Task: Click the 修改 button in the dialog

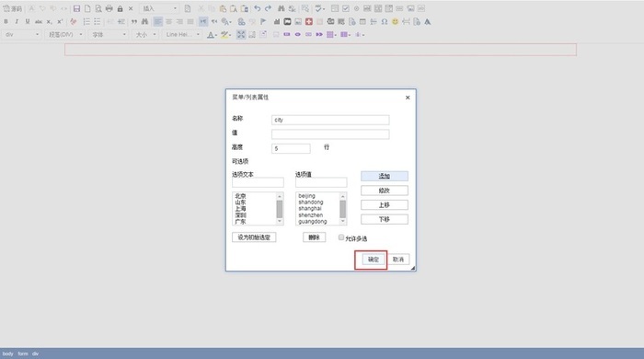Action: point(385,191)
